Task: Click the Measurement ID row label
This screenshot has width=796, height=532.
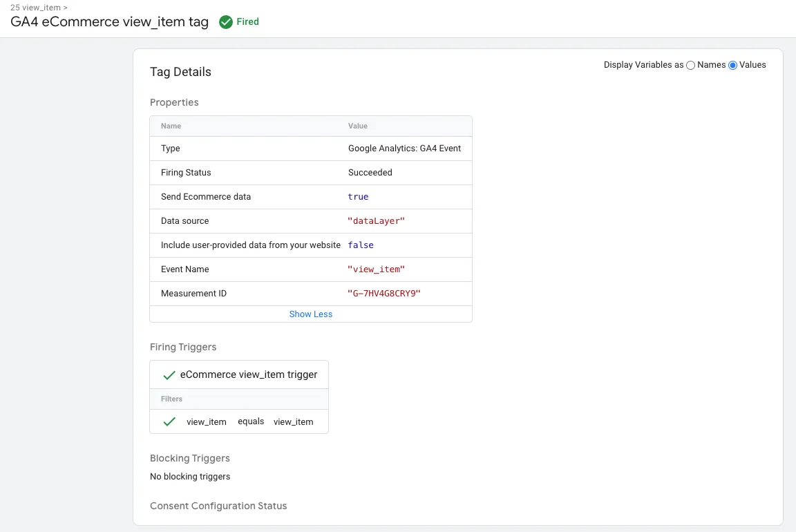Action: click(194, 294)
